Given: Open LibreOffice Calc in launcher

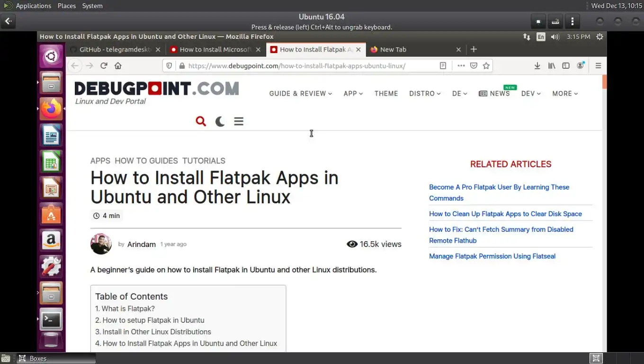Looking at the screenshot, I should point(51,162).
